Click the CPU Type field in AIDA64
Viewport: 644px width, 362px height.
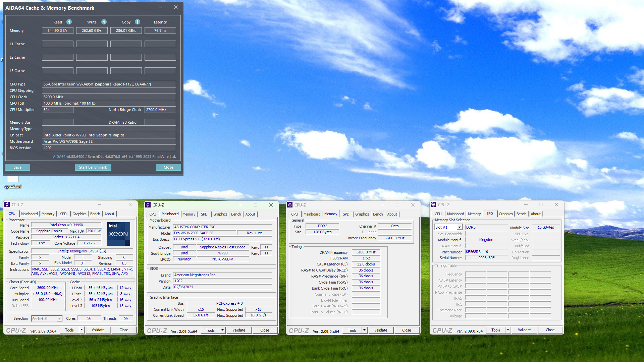click(109, 84)
